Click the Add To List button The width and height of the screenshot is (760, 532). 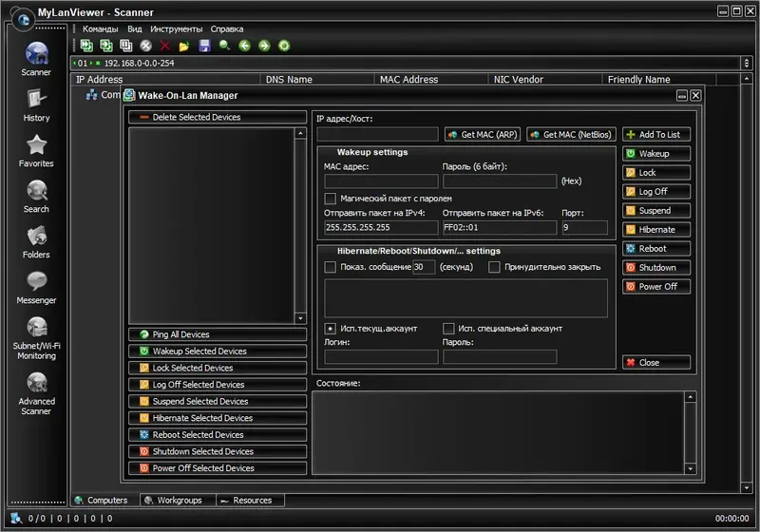point(656,134)
